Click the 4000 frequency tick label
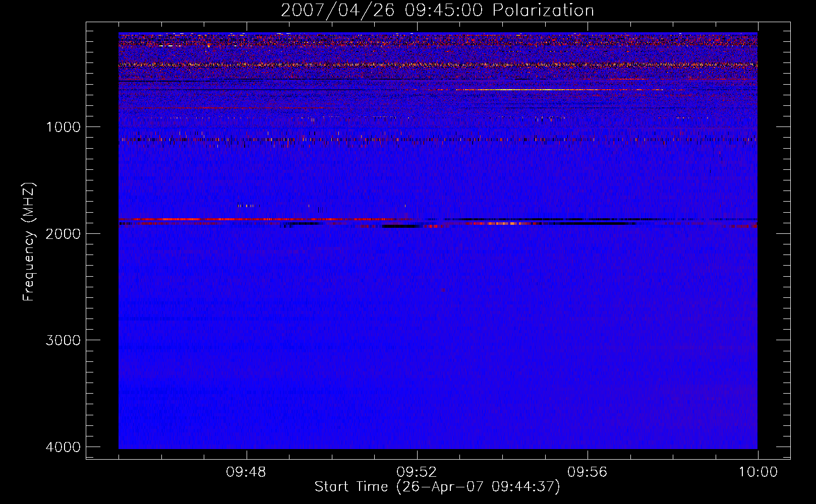816x504 pixels. click(63, 447)
